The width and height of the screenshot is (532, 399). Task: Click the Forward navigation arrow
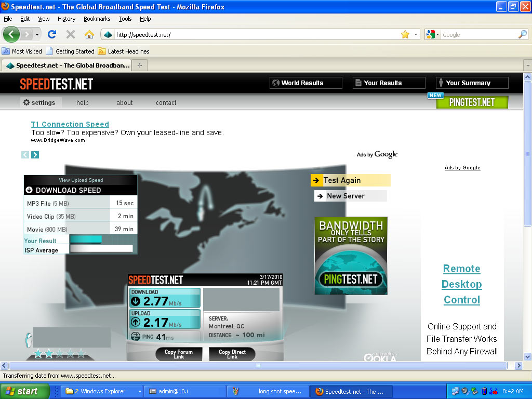[x=27, y=34]
